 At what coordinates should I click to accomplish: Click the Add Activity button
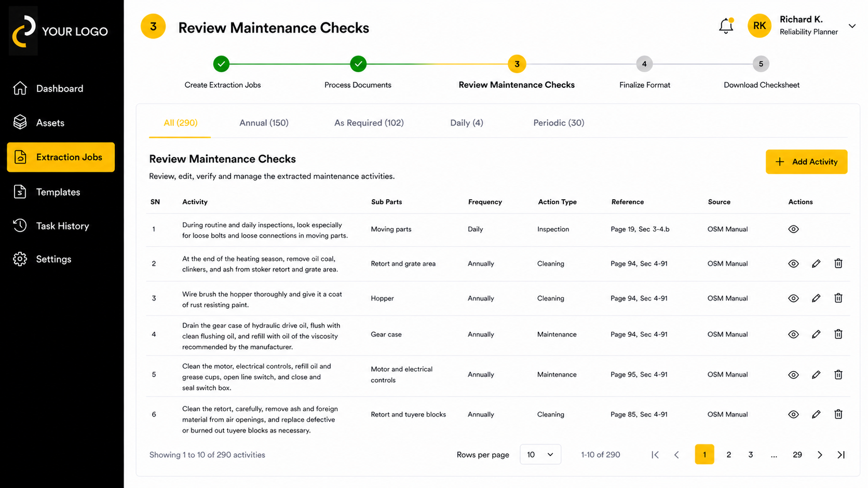[x=806, y=162]
